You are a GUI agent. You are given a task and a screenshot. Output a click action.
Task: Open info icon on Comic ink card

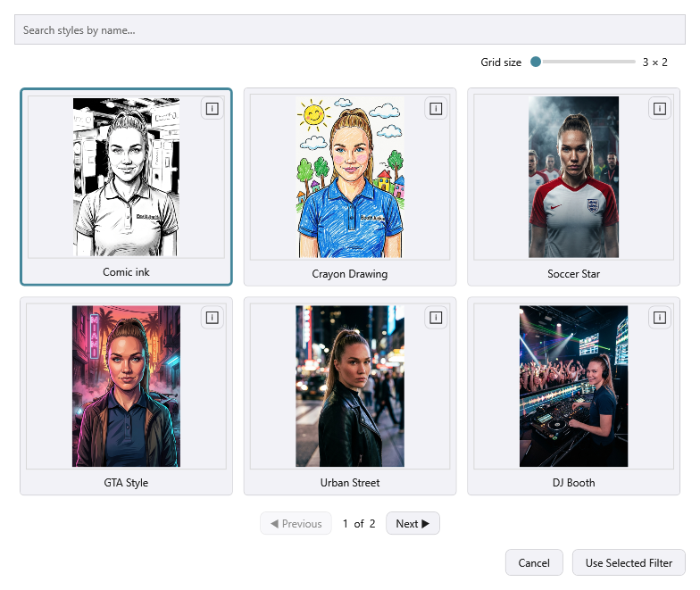coord(212,109)
